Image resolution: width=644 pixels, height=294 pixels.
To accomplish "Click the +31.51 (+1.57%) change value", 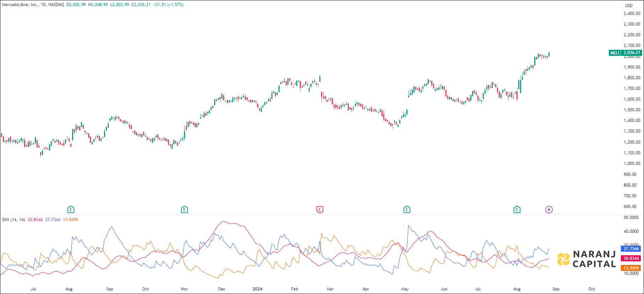I will click(x=168, y=5).
